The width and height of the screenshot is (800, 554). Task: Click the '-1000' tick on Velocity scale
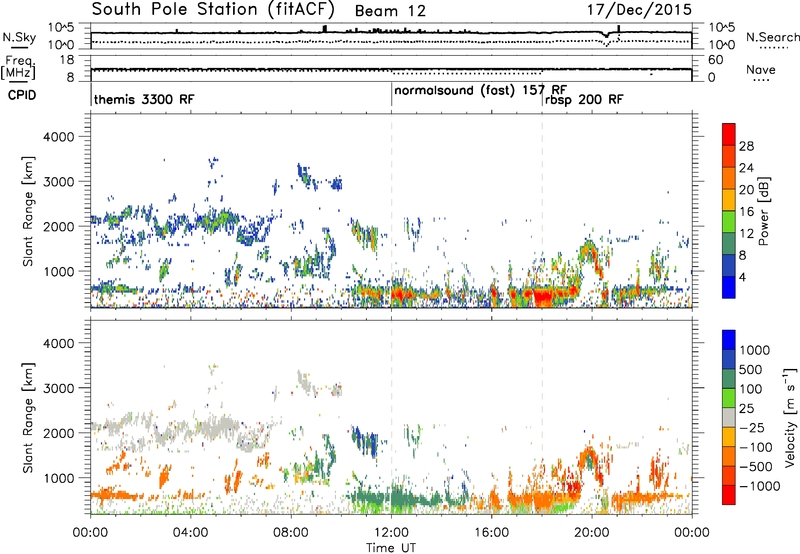tap(760, 486)
